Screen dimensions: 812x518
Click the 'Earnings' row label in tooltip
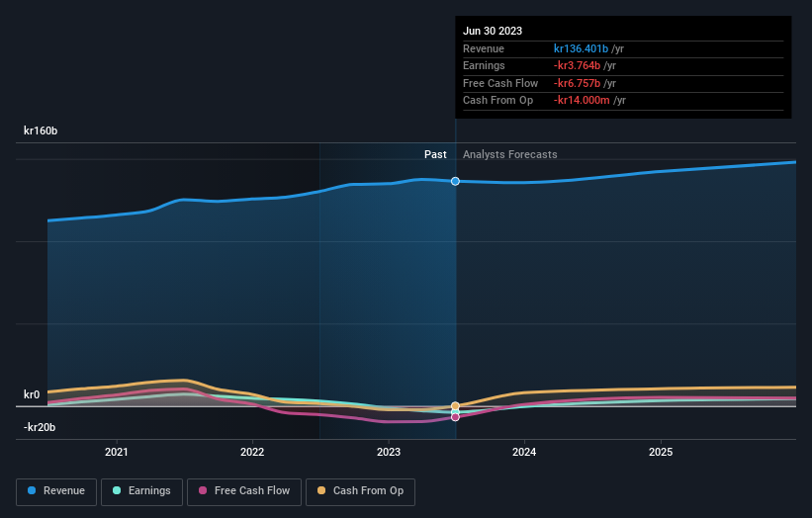484,65
